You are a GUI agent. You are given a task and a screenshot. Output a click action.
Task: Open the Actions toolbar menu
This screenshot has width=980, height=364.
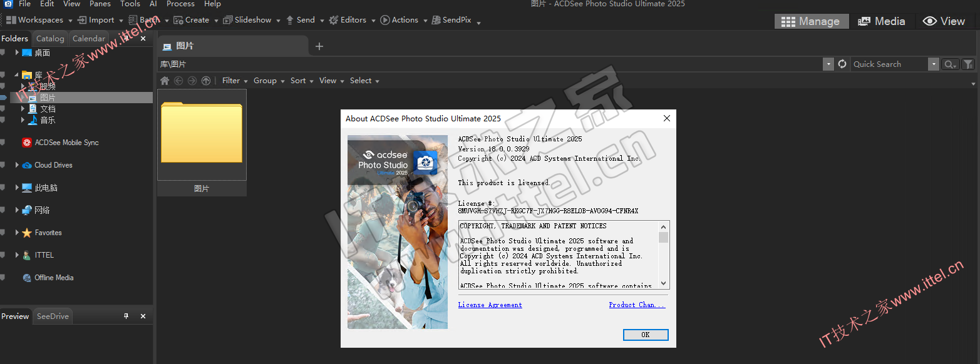pyautogui.click(x=403, y=20)
